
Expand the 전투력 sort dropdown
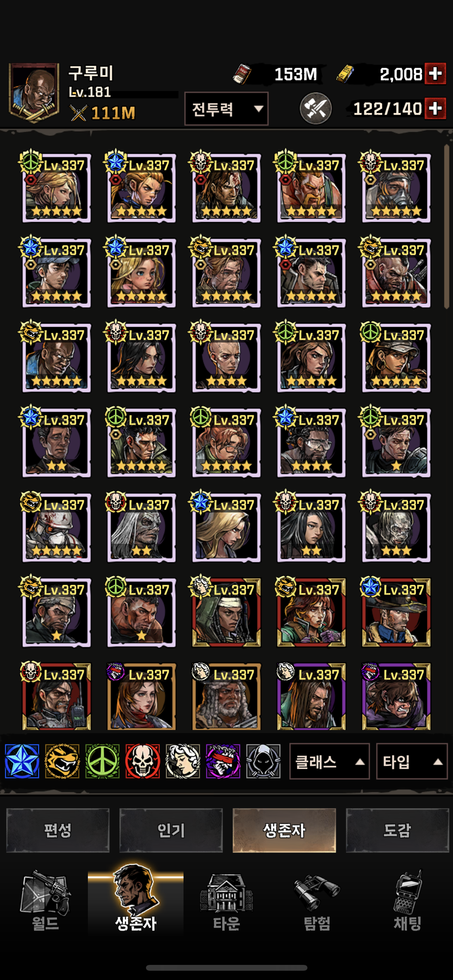point(226,109)
